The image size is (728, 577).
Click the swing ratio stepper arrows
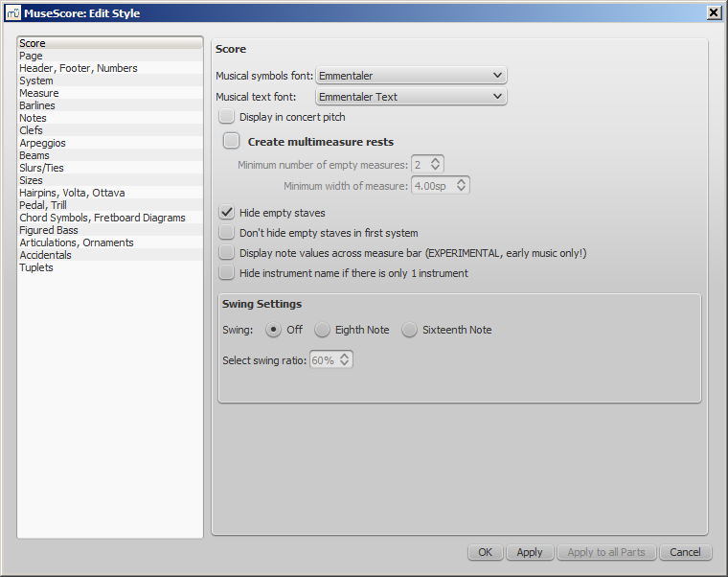[344, 359]
